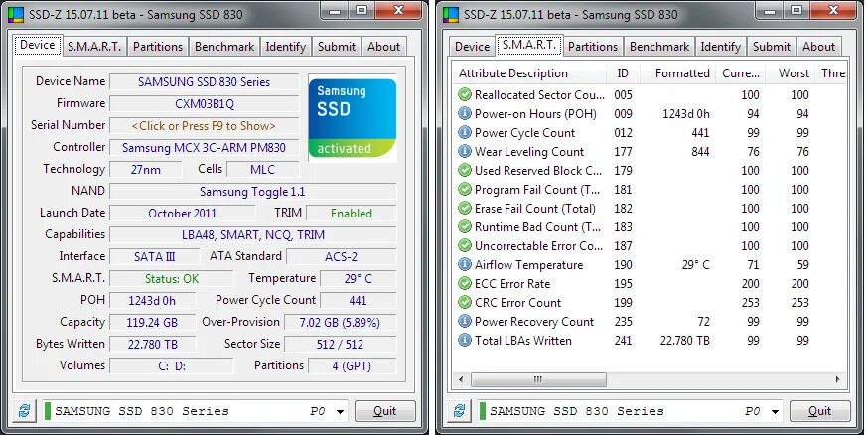Click green check for Uncorrectable Error Count
This screenshot has height=435, width=868.
point(465,245)
